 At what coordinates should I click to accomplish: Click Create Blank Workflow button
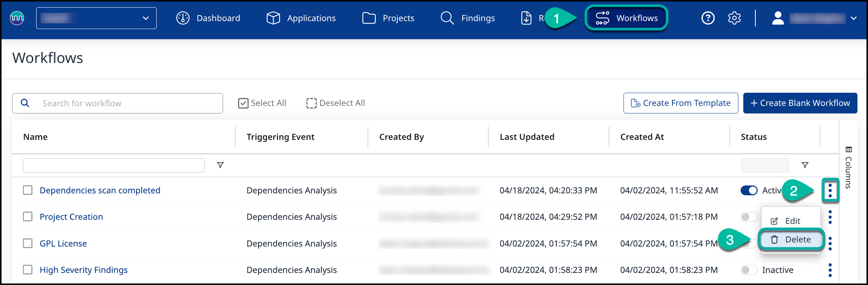800,103
